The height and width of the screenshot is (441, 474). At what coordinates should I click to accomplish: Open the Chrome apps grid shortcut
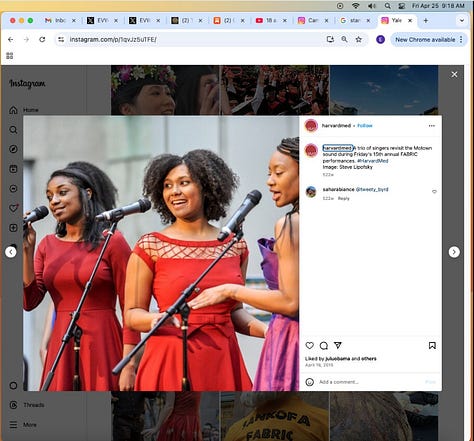point(10,56)
